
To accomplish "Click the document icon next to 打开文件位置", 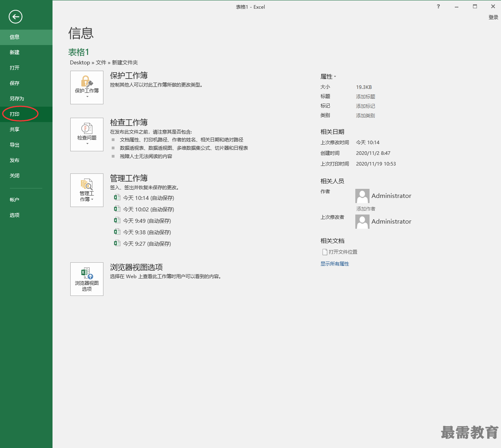I will point(325,252).
